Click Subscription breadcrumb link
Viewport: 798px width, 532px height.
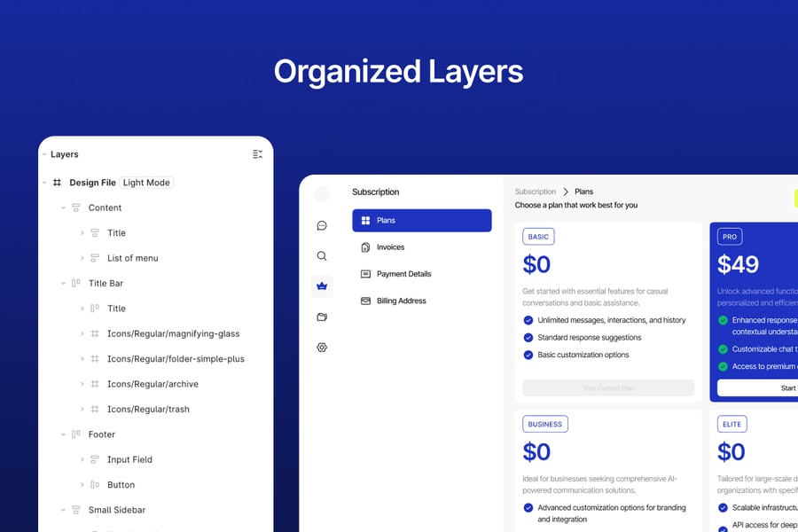(535, 192)
